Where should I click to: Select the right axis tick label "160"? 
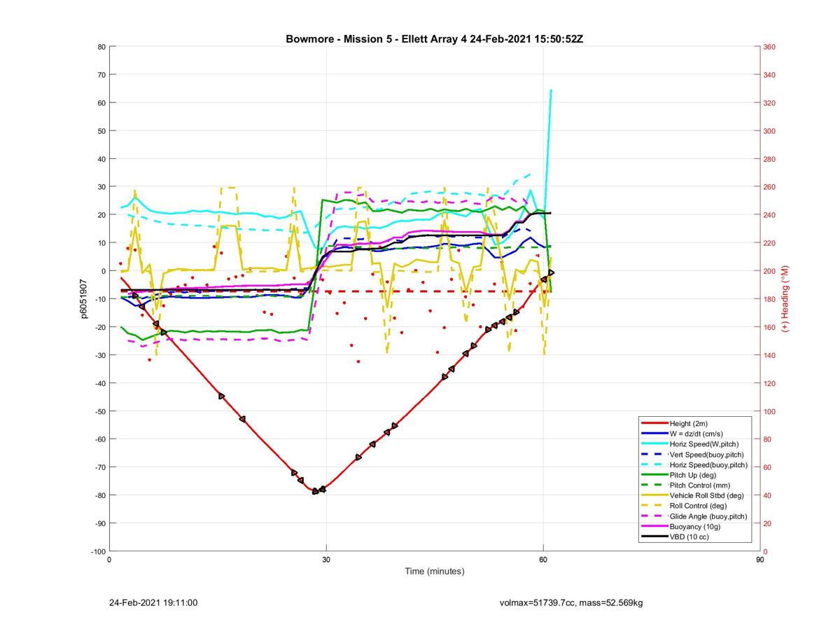click(769, 327)
